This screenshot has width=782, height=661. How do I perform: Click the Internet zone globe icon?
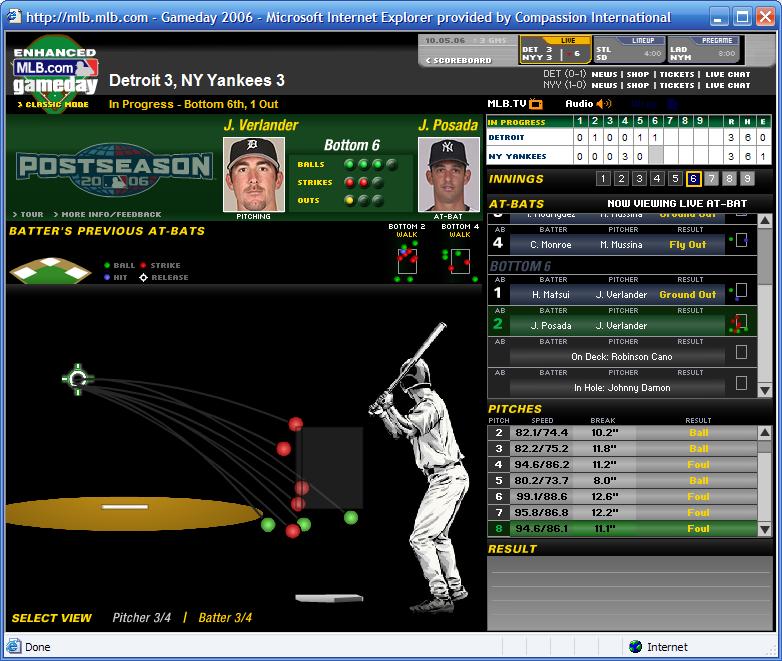point(635,647)
